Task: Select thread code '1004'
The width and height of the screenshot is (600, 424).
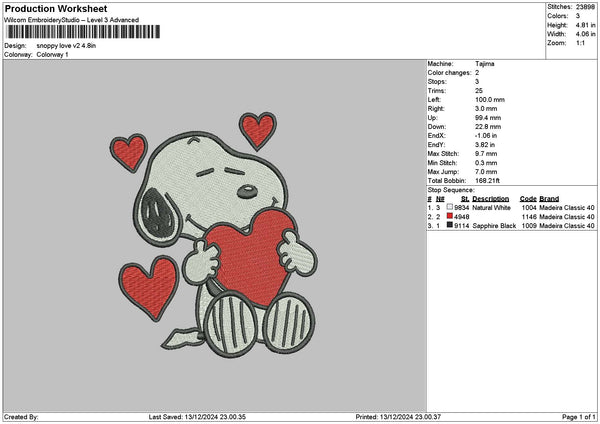Action: (x=529, y=208)
